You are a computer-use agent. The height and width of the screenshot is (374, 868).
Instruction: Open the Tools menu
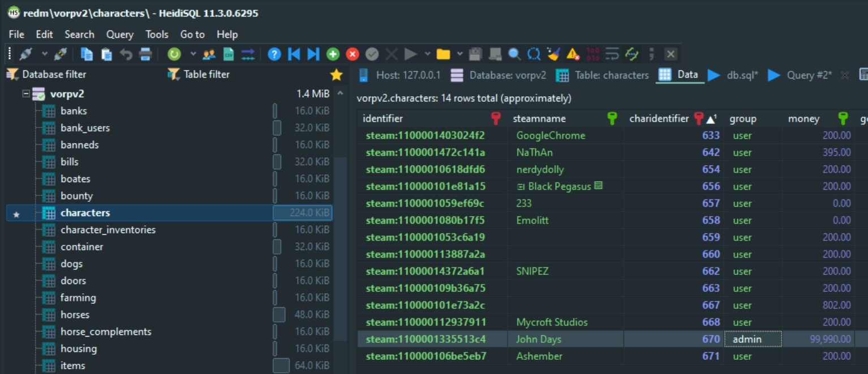click(157, 35)
